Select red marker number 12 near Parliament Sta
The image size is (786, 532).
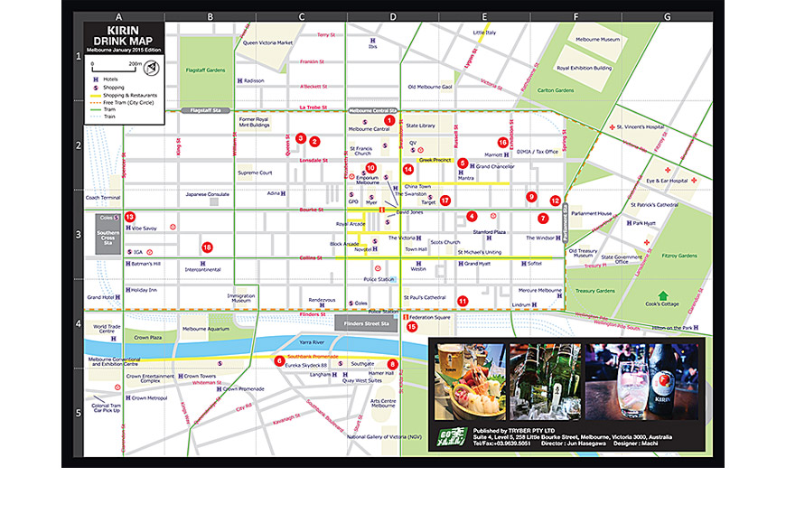555,201
